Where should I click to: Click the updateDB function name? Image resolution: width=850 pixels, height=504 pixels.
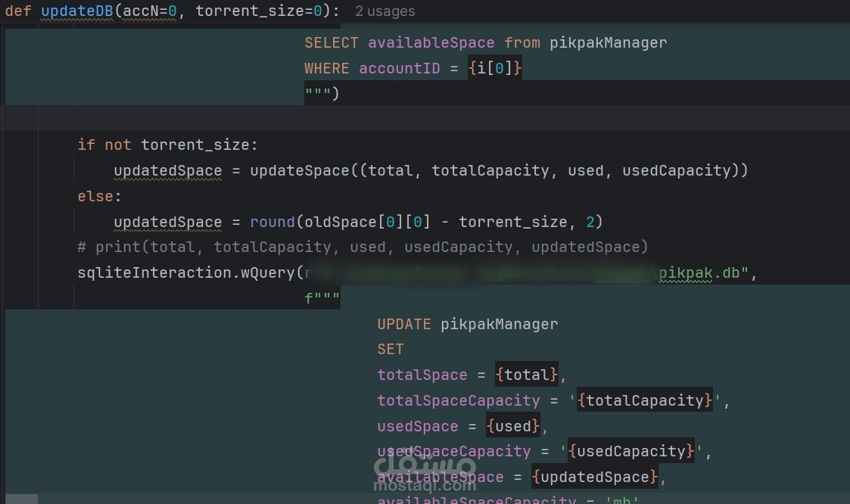point(77,11)
